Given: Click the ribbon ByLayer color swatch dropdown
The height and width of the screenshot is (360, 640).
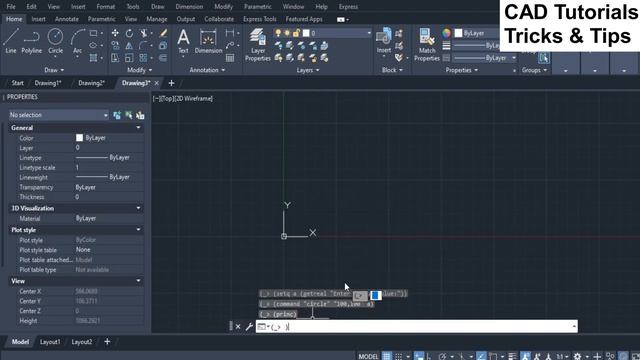Looking at the screenshot, I should point(476,33).
